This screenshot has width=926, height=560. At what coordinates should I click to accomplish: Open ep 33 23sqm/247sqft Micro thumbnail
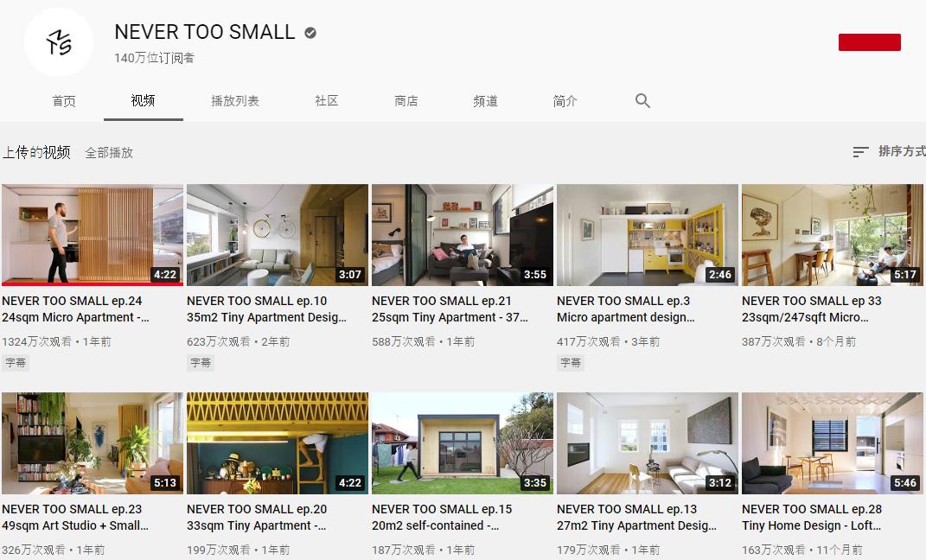pos(832,235)
